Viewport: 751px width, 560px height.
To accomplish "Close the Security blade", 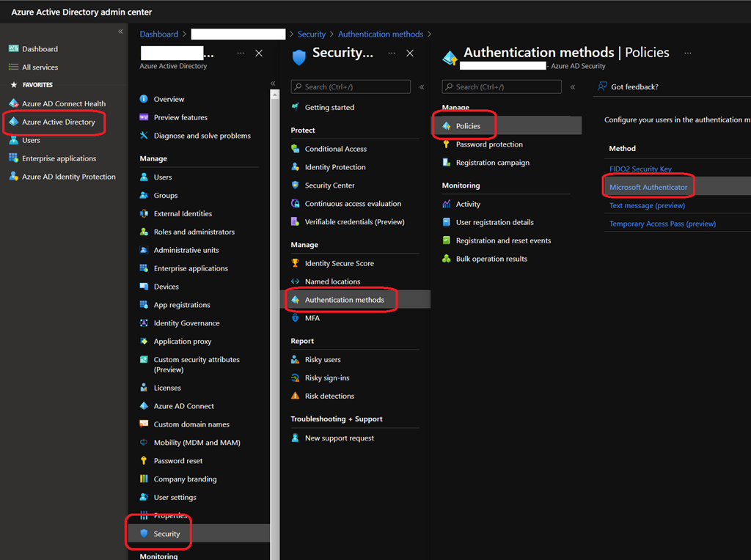I will [x=410, y=54].
